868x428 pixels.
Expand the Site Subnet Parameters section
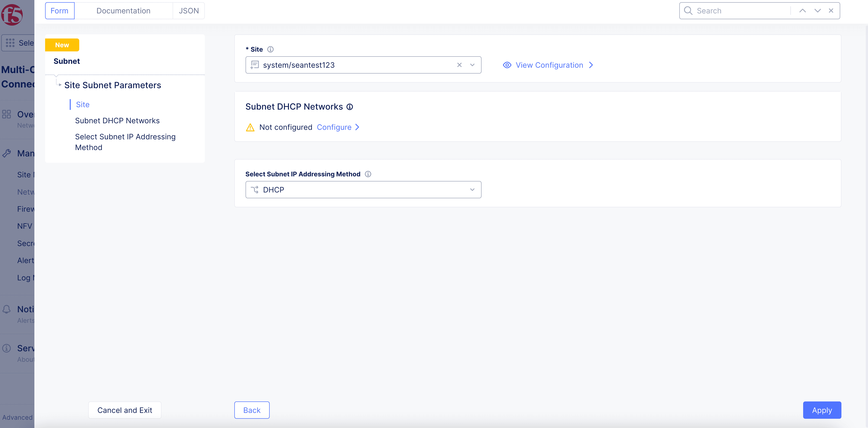coord(60,85)
